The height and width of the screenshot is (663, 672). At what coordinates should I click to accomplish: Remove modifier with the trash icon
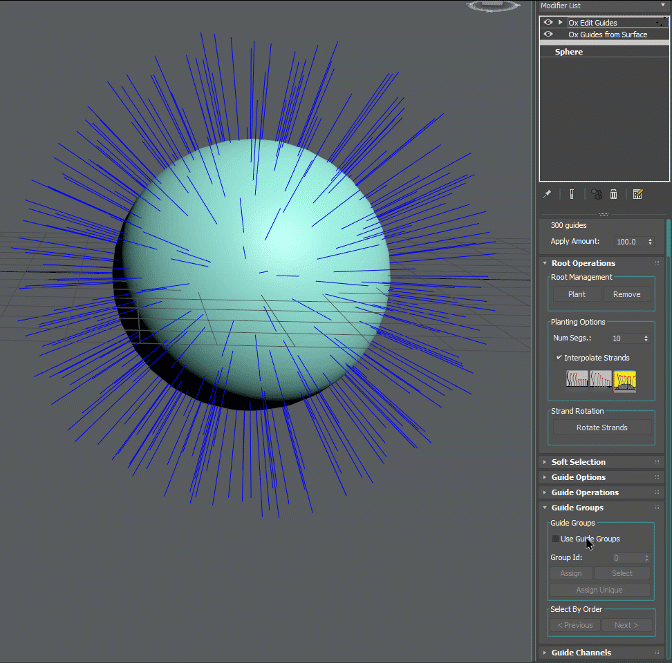point(614,194)
